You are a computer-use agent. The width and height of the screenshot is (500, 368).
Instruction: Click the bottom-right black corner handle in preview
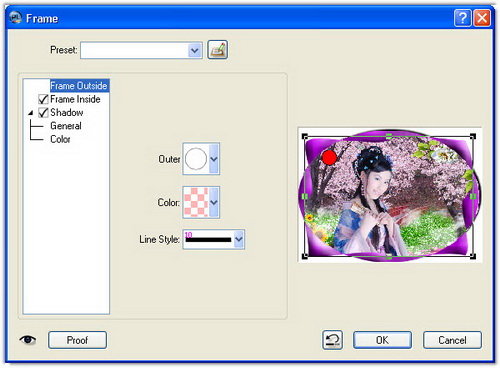[473, 256]
